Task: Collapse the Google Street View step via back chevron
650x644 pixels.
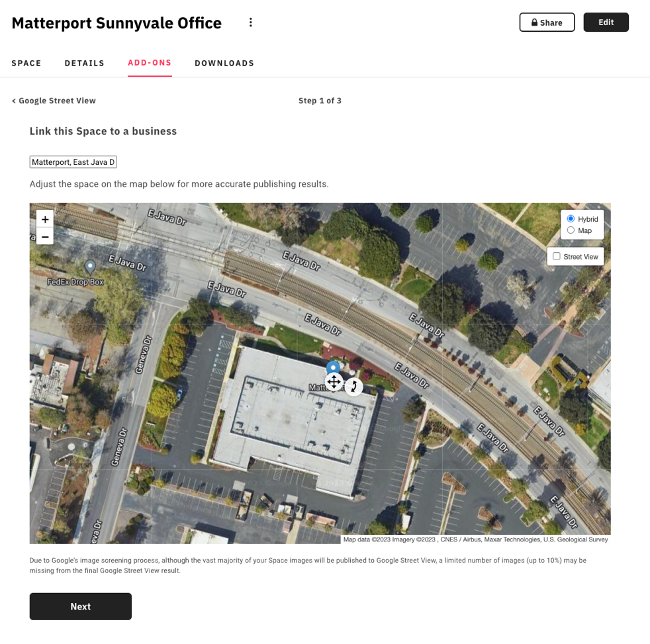Action: [13, 101]
